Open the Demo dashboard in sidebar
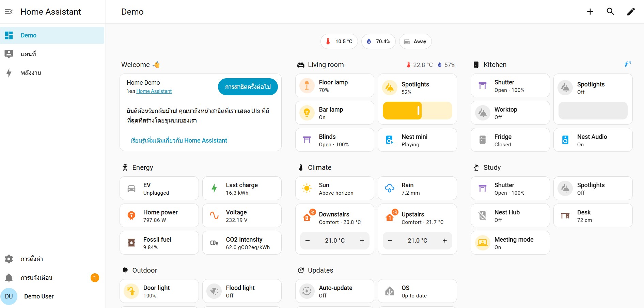This screenshot has width=644, height=308. coord(52,35)
